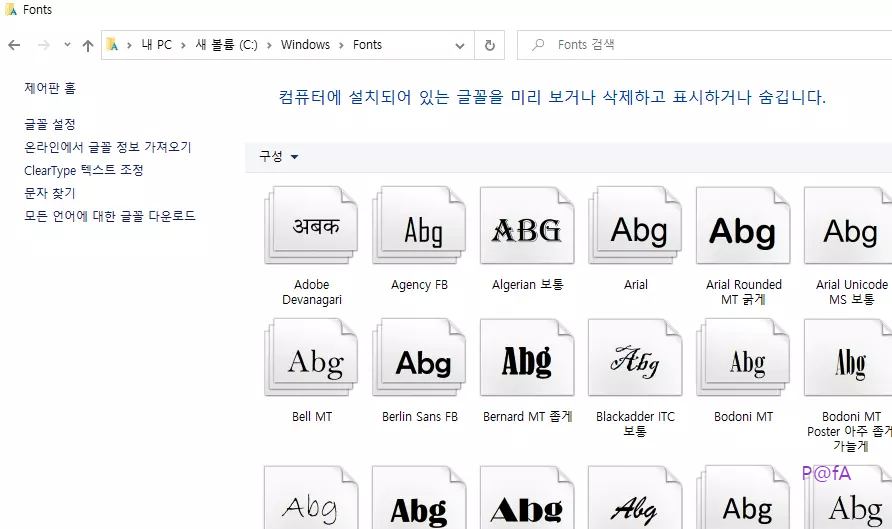Open 온라인에서 글꼴 정보 가져오기 link
892x529 pixels.
click(108, 147)
